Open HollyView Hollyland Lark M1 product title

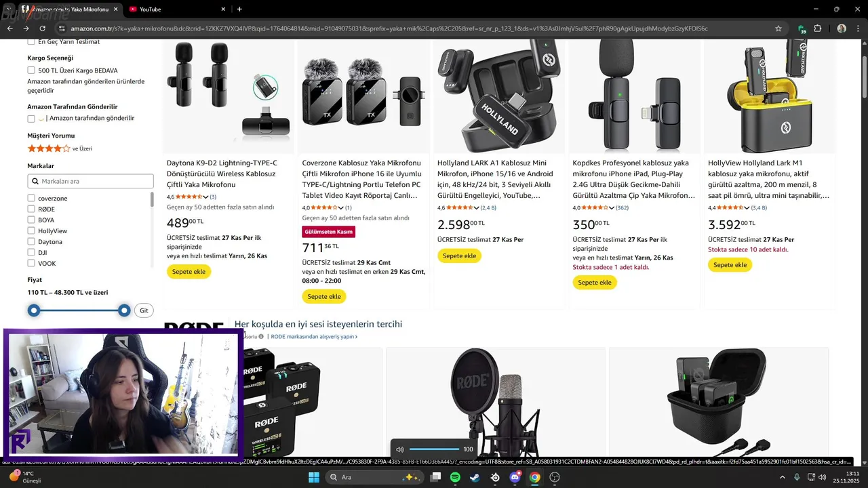click(x=769, y=179)
